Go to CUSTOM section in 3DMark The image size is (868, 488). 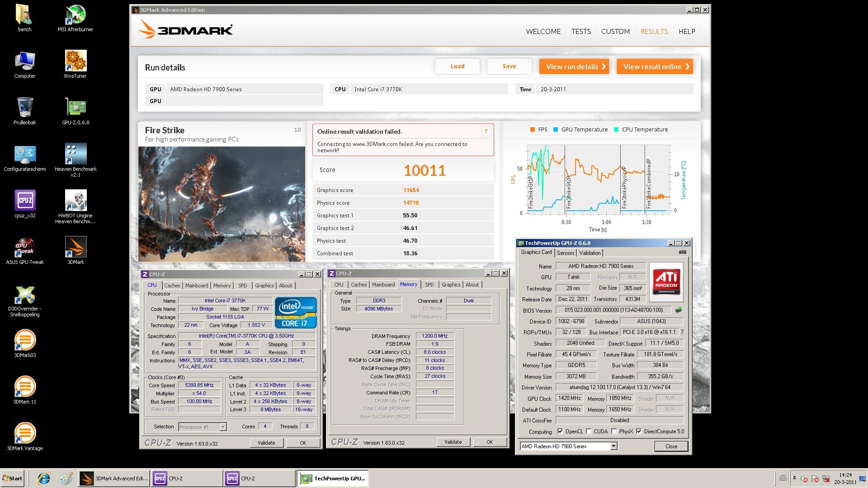coord(615,31)
